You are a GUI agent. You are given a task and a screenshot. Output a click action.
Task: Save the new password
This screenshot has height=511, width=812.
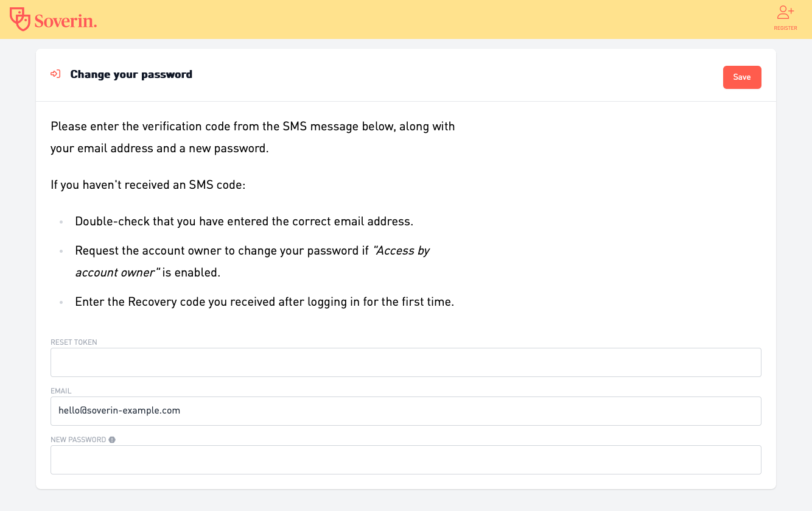tap(742, 77)
